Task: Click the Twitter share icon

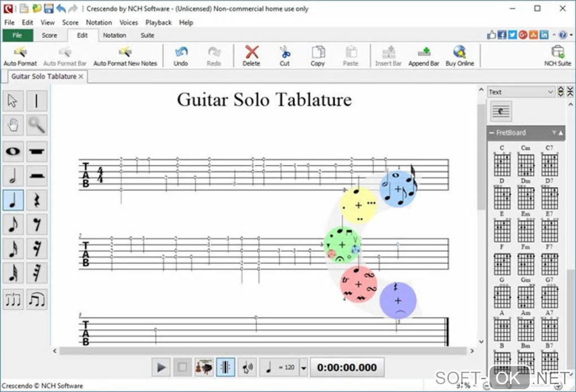Action: point(512,35)
